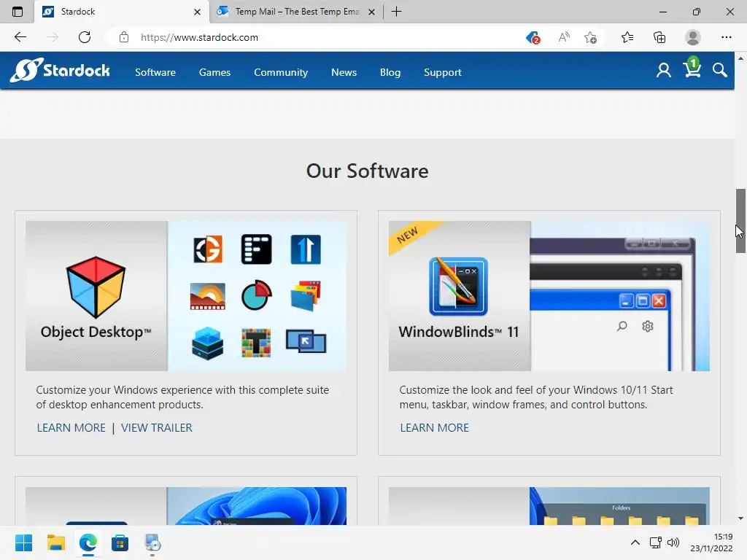747x560 pixels.
Task: Click the browser profile avatar
Action: click(693, 37)
